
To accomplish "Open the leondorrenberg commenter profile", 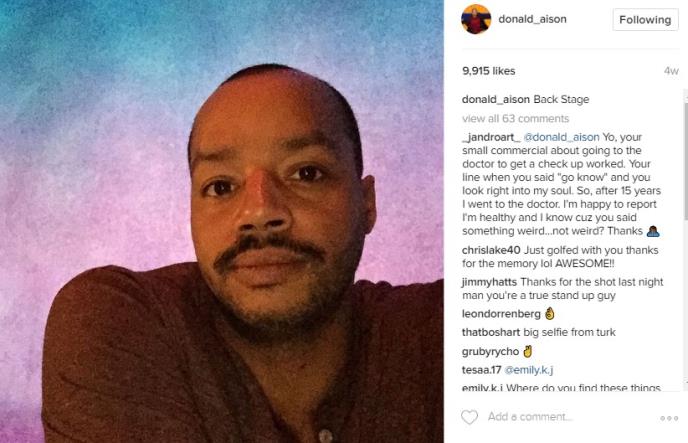I will 501,314.
